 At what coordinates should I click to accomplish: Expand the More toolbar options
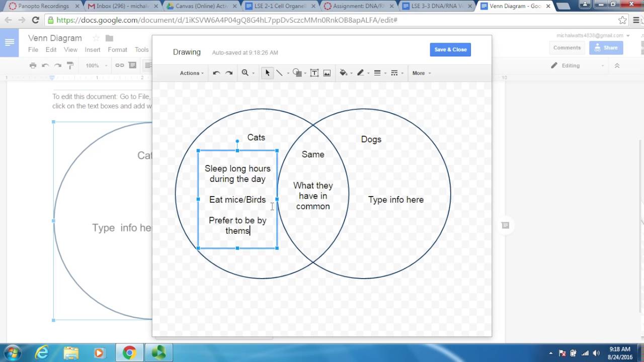pyautogui.click(x=421, y=73)
